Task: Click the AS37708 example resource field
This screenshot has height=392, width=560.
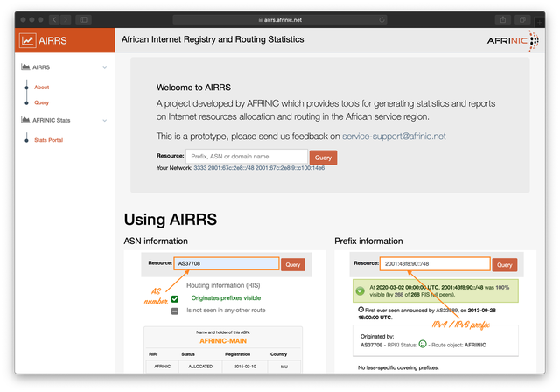Action: [x=227, y=263]
